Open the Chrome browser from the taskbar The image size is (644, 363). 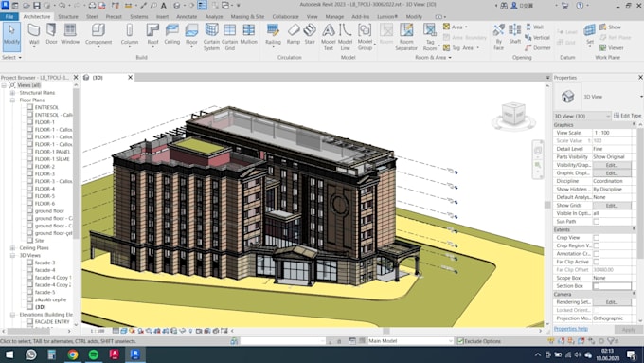(73, 354)
